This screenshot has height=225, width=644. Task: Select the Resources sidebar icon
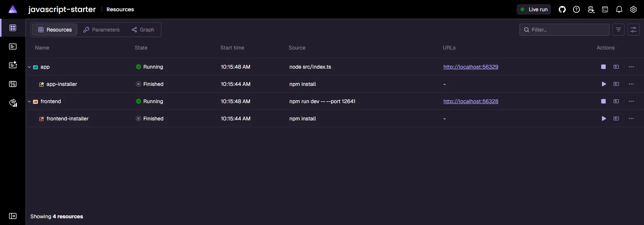click(x=13, y=28)
